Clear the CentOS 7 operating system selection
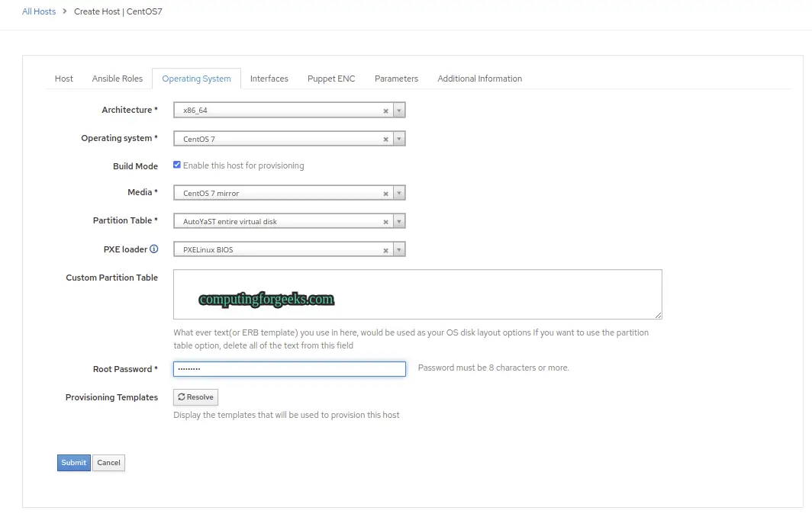812x517 pixels. [386, 140]
